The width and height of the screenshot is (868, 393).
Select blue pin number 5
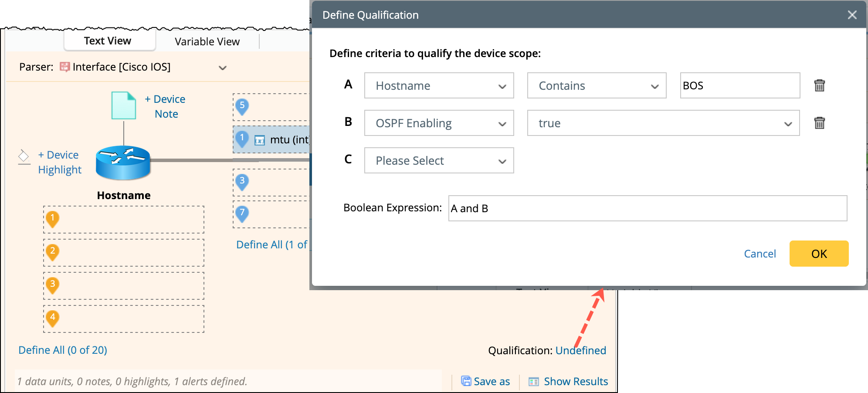pos(242,106)
